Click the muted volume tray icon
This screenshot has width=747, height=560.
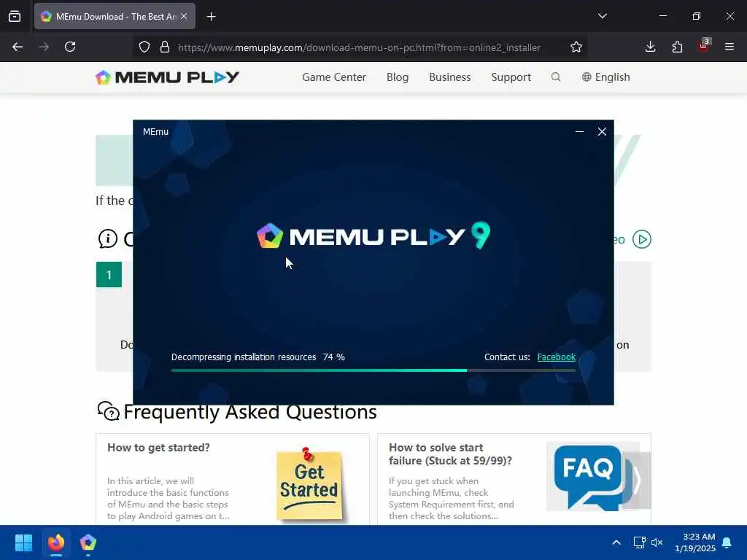pos(657,542)
